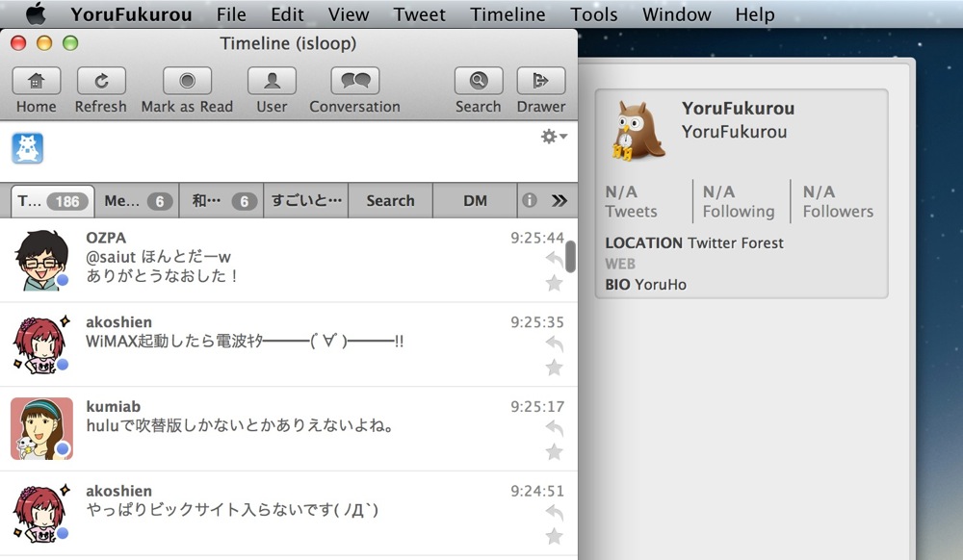963x560 pixels.
Task: Click akoshien's name on the 9:24:51 tweet
Action: 118,491
